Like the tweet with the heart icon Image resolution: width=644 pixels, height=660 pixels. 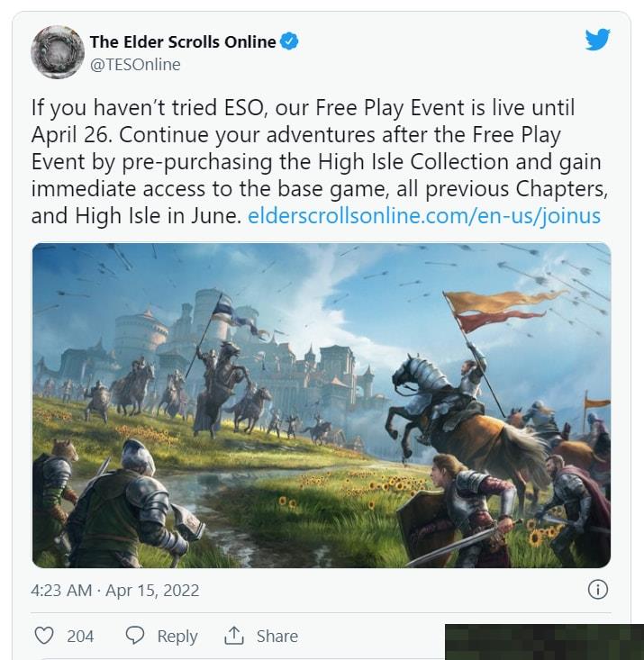click(x=44, y=636)
